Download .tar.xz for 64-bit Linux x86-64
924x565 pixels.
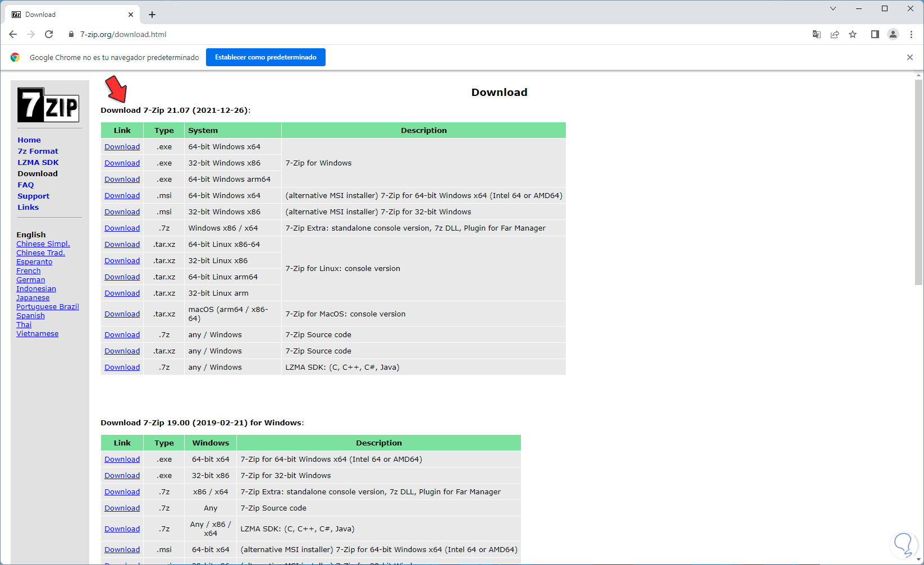coord(122,245)
